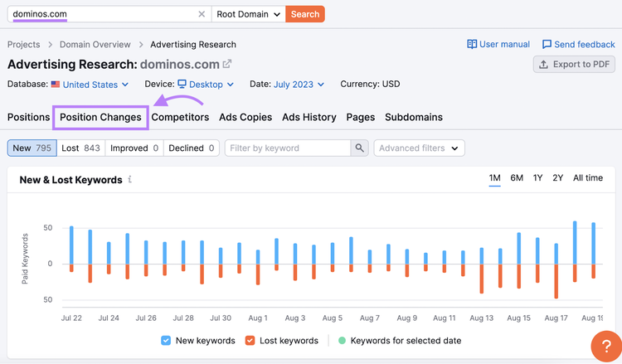This screenshot has height=364, width=622.
Task: Click the blue new-keywords bar for Aug 1
Action: coord(258,257)
